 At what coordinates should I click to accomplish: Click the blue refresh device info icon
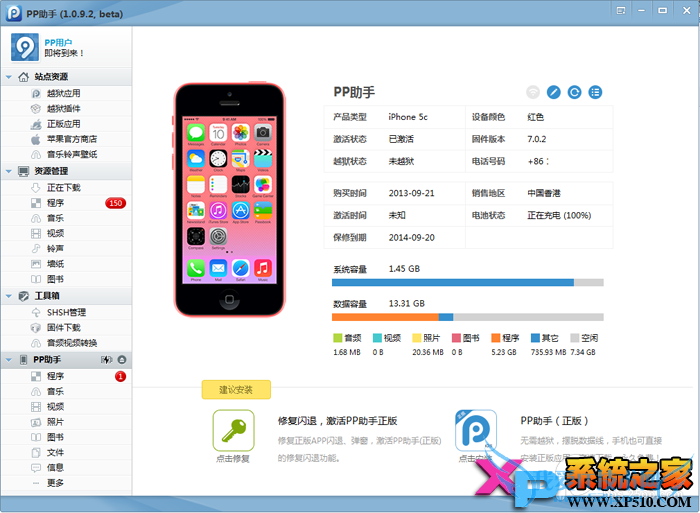pyautogui.click(x=575, y=92)
